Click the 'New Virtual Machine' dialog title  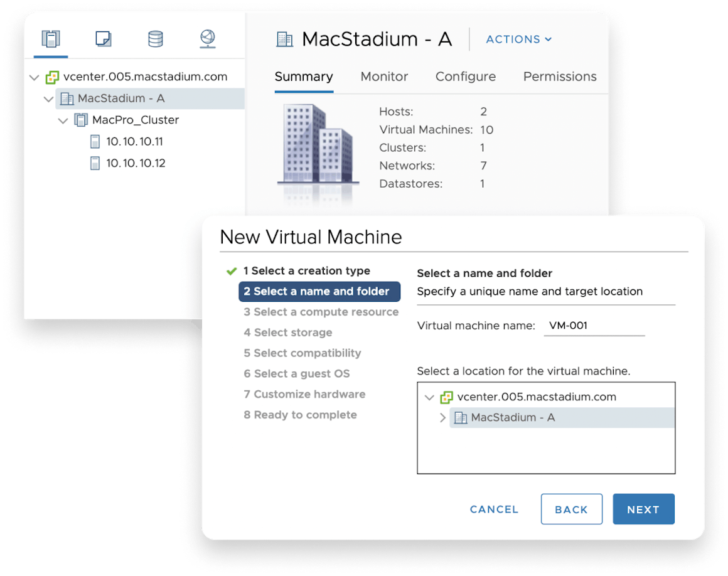coord(311,237)
